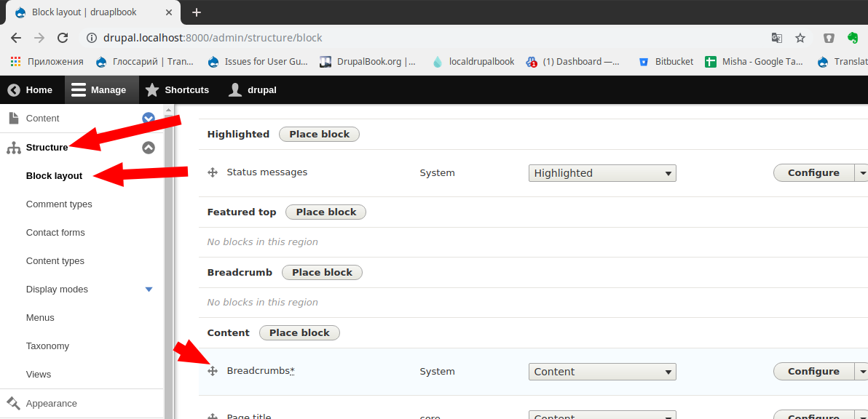Click sidebar scrollbar up arrow

[x=169, y=111]
